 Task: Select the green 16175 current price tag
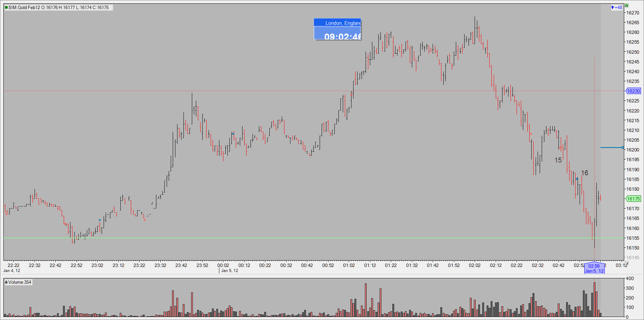tap(633, 199)
